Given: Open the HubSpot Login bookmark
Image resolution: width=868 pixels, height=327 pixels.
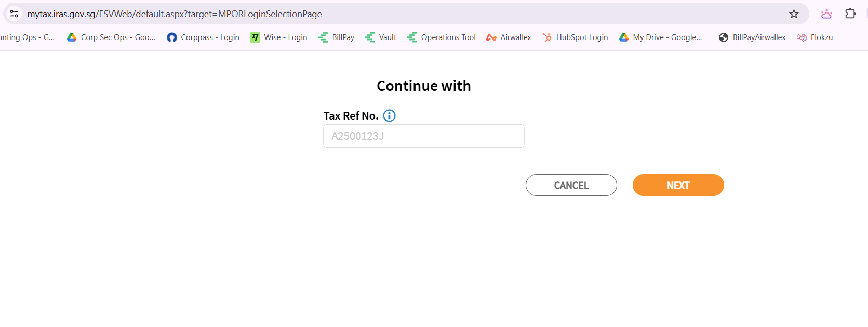Looking at the screenshot, I should coord(575,37).
